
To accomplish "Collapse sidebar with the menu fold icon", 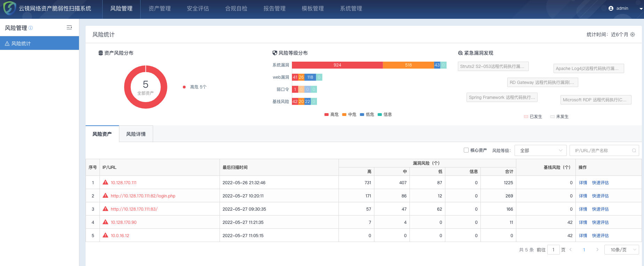I will pyautogui.click(x=69, y=28).
